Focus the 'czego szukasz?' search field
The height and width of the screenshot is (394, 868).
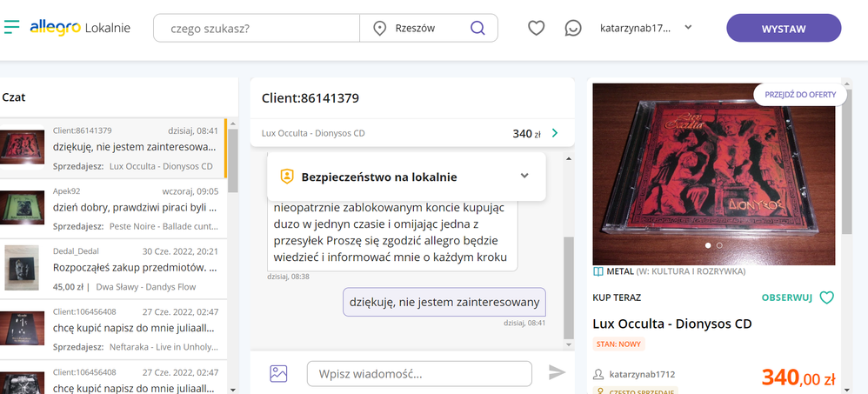tap(257, 28)
